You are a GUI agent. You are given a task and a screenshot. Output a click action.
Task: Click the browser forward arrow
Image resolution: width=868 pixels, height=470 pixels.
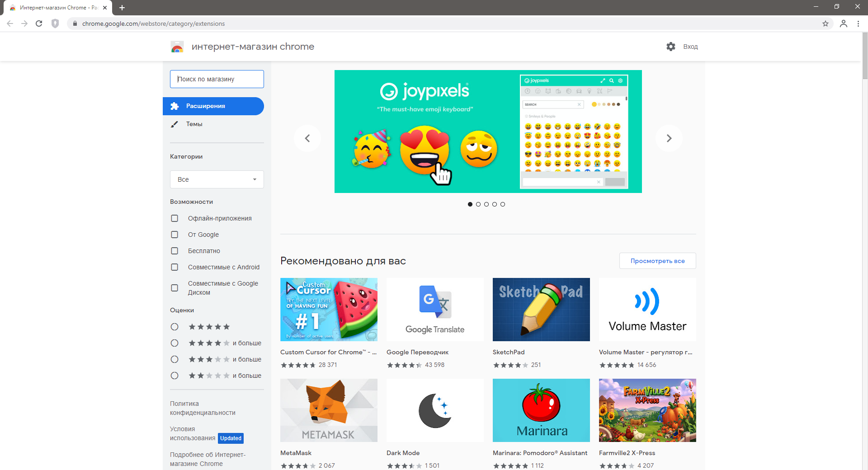[x=24, y=23]
